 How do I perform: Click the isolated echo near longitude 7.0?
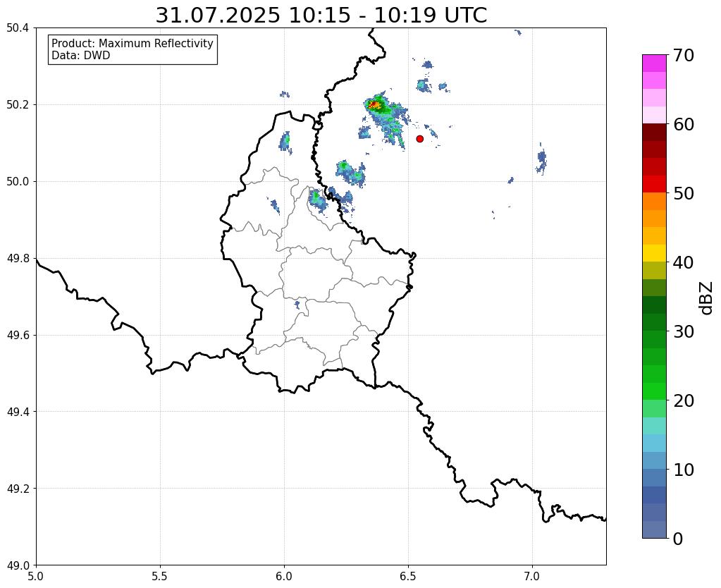[x=542, y=159]
